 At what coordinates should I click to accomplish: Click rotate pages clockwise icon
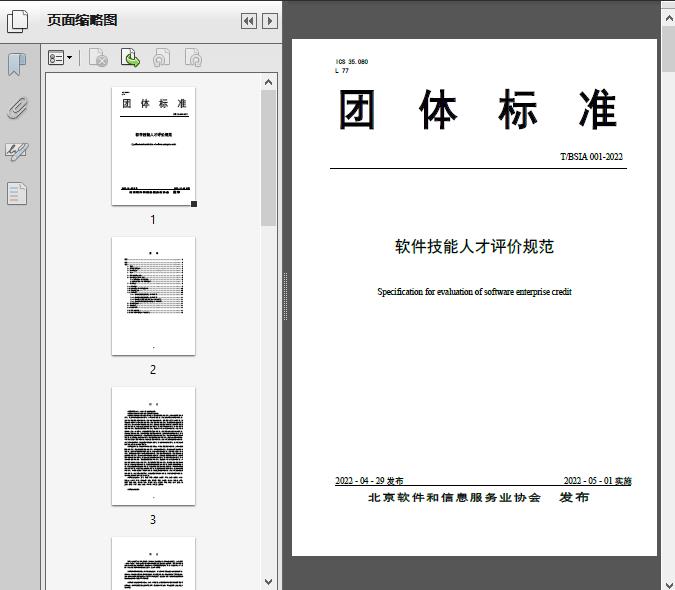[193, 58]
